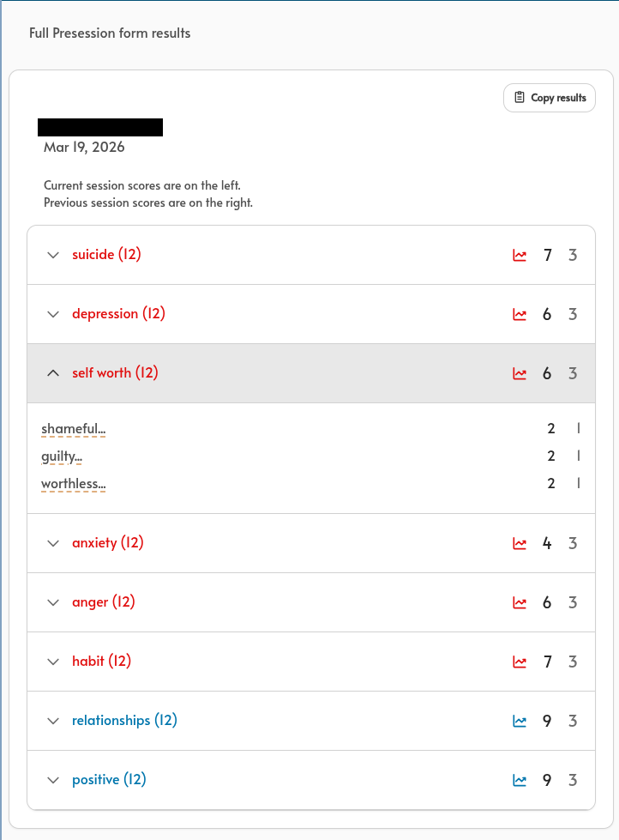Click the Copy results button
This screenshot has height=840, width=619.
(550, 98)
